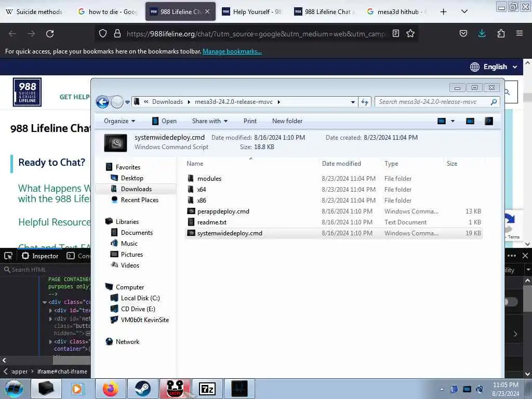Change the view with the view icon

click(x=442, y=121)
